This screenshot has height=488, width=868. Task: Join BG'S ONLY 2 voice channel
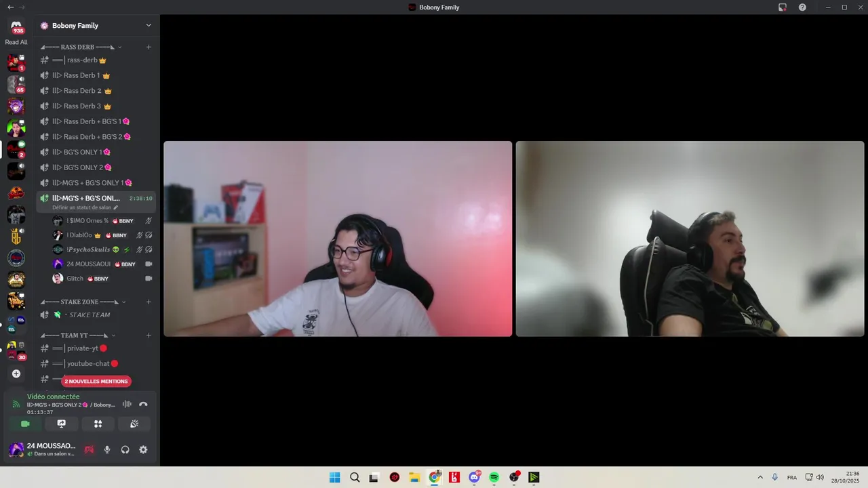click(96, 167)
